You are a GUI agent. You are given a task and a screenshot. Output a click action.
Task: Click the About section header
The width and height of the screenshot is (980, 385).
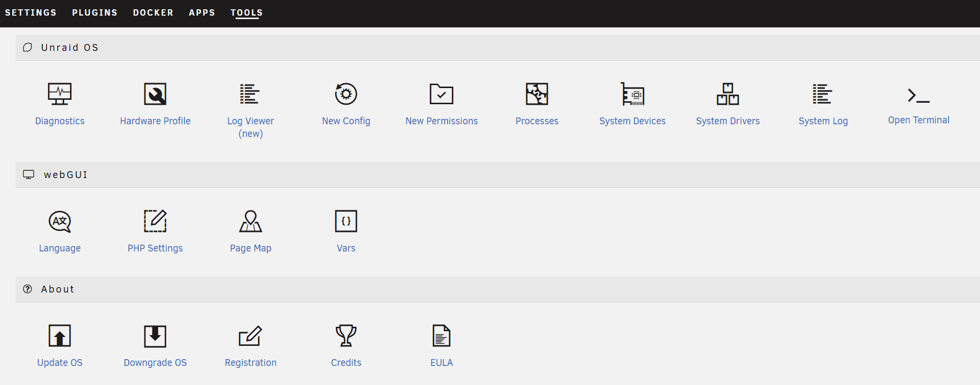coord(498,289)
